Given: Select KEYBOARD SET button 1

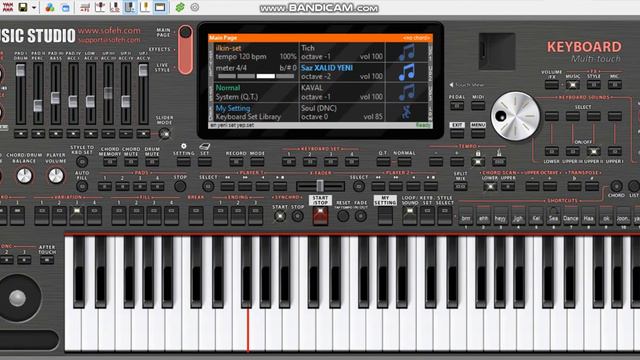Looking at the screenshot, I should [289, 162].
